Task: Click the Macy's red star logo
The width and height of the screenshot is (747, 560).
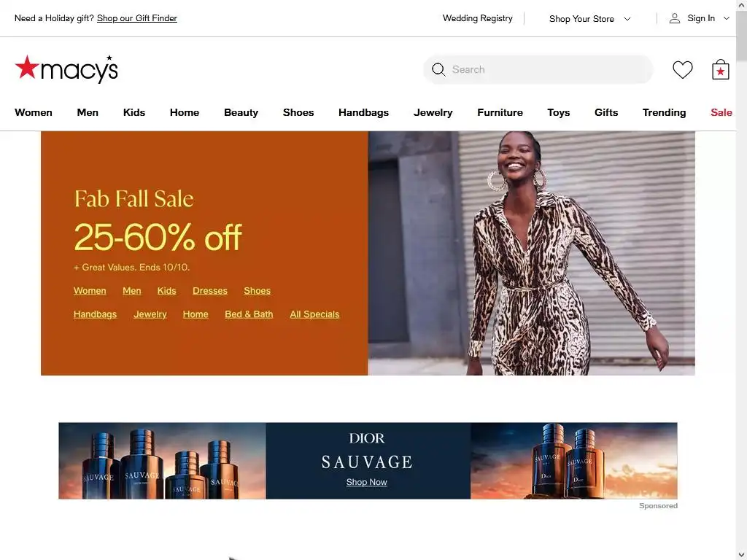Action: click(x=27, y=67)
